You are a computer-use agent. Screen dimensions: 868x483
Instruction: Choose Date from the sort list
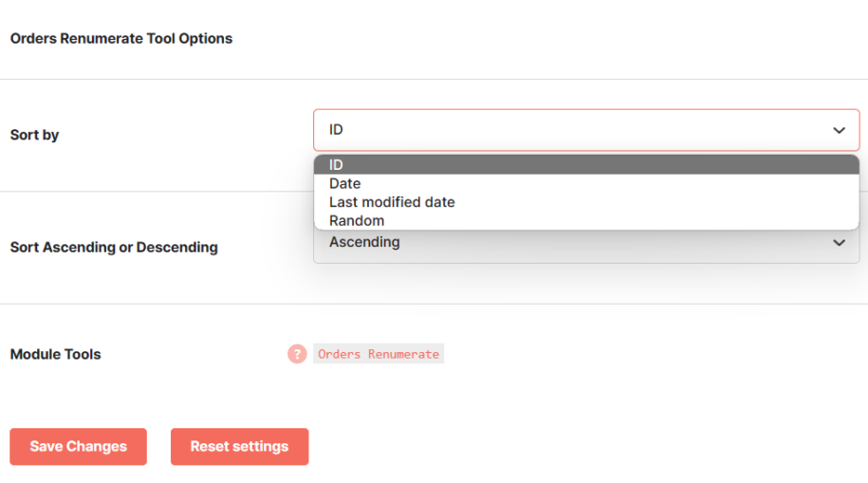[x=586, y=183]
